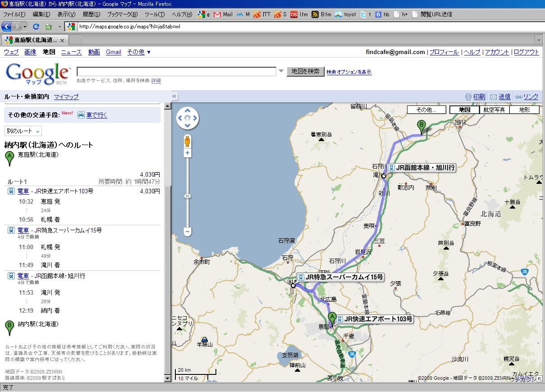Click the 車で行く link
Image resolution: width=545 pixels, height=392 pixels.
pyautogui.click(x=97, y=115)
